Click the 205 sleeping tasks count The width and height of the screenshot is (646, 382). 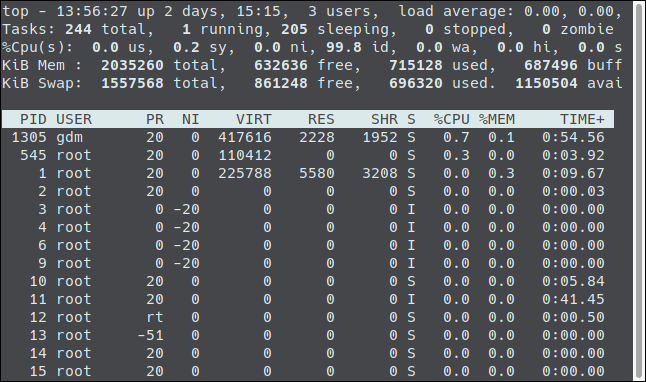294,29
